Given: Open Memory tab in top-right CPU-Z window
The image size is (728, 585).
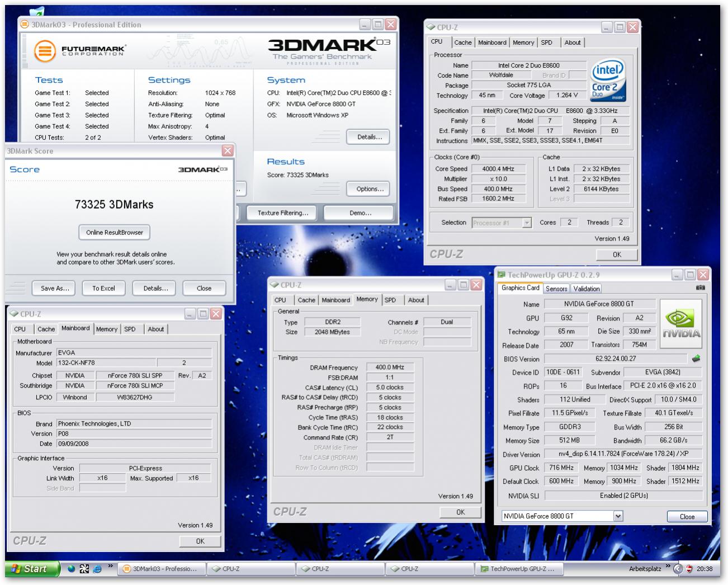Looking at the screenshot, I should click(523, 43).
